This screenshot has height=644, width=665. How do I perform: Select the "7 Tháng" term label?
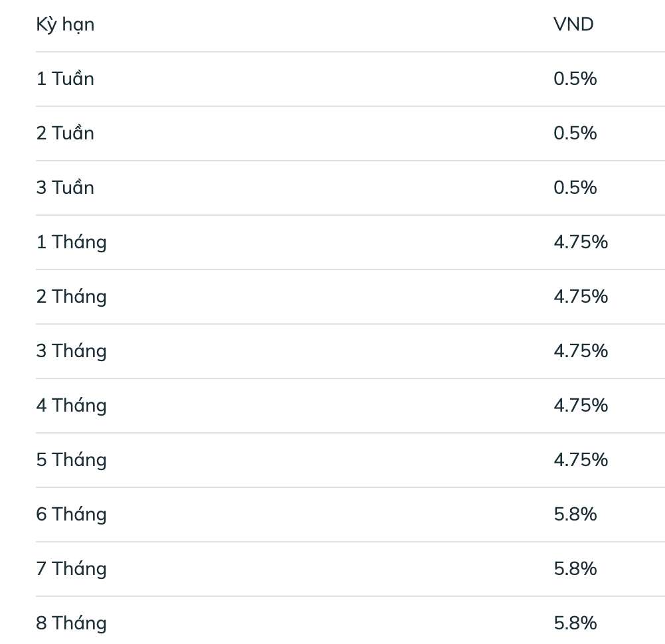tap(71, 569)
